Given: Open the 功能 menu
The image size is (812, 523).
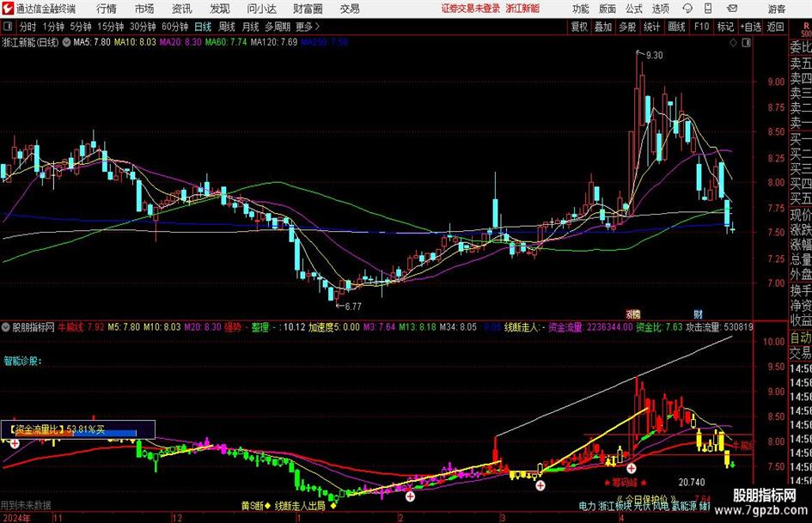Looking at the screenshot, I should point(581,9).
